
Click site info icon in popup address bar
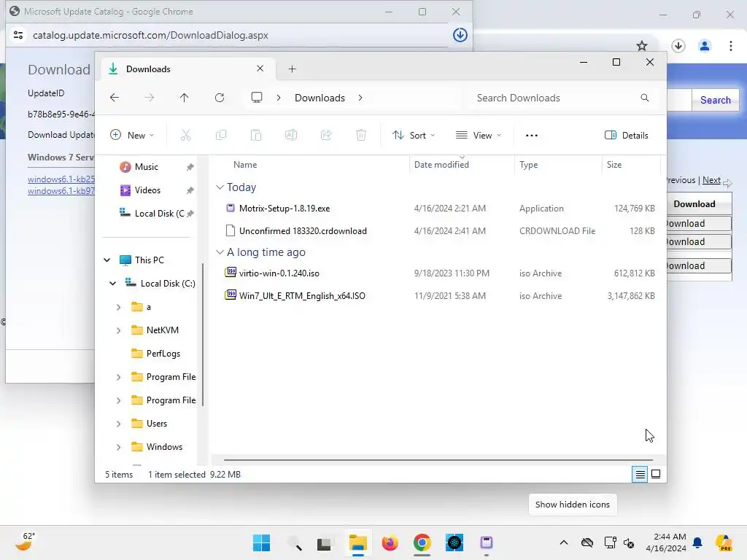click(x=18, y=35)
